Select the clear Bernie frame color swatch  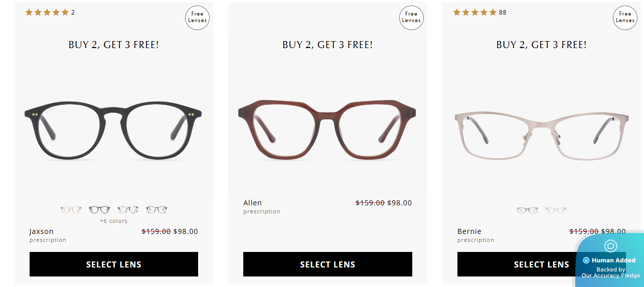pos(556,210)
